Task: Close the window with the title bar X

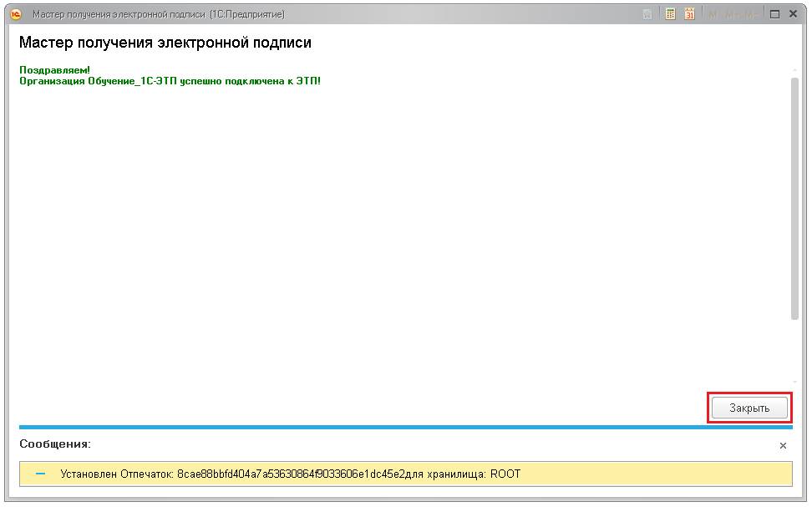Action: point(793,14)
